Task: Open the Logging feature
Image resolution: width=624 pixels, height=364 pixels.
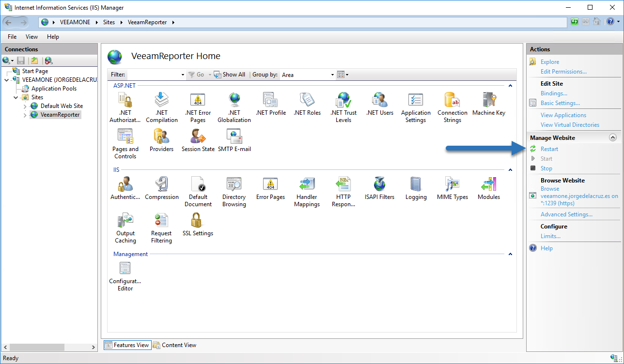Action: 416,188
